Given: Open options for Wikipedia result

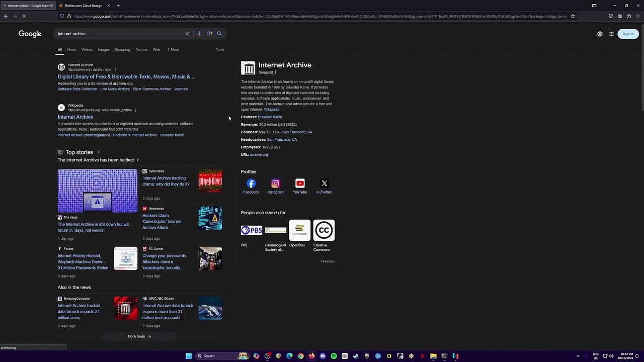Looking at the screenshot, I should (135, 110).
